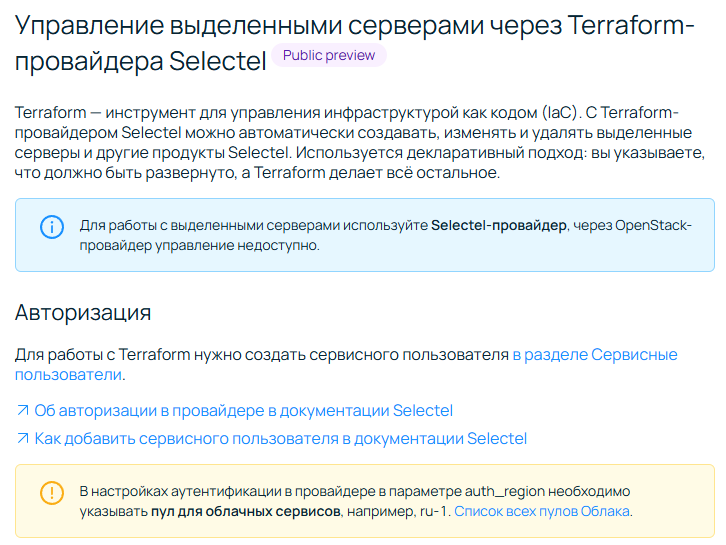Click arrow icon before "Об авторизации в провайдере"
The height and width of the screenshot is (545, 726).
coord(22,411)
